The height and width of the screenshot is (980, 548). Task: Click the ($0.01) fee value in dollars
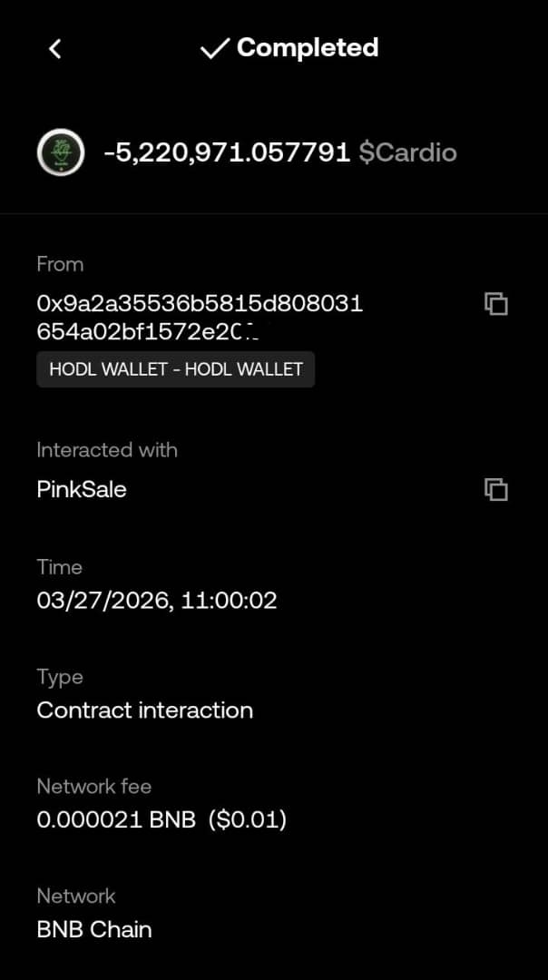click(x=247, y=820)
